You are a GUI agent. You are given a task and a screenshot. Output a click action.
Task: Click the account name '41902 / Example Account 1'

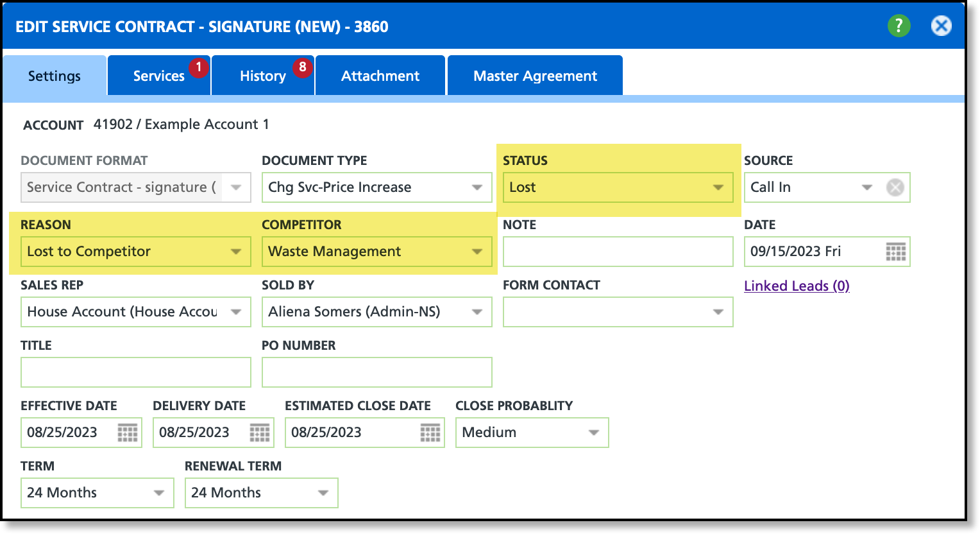click(182, 124)
